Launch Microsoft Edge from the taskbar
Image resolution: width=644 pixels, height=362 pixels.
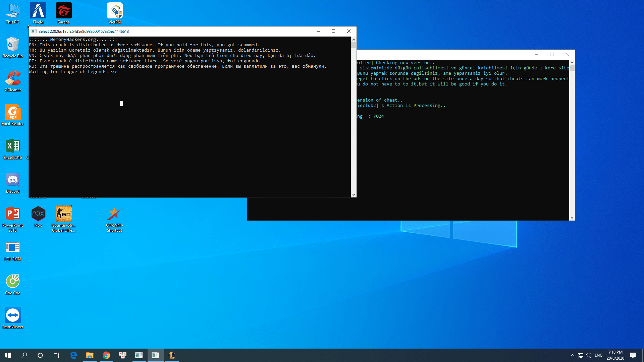click(x=73, y=355)
